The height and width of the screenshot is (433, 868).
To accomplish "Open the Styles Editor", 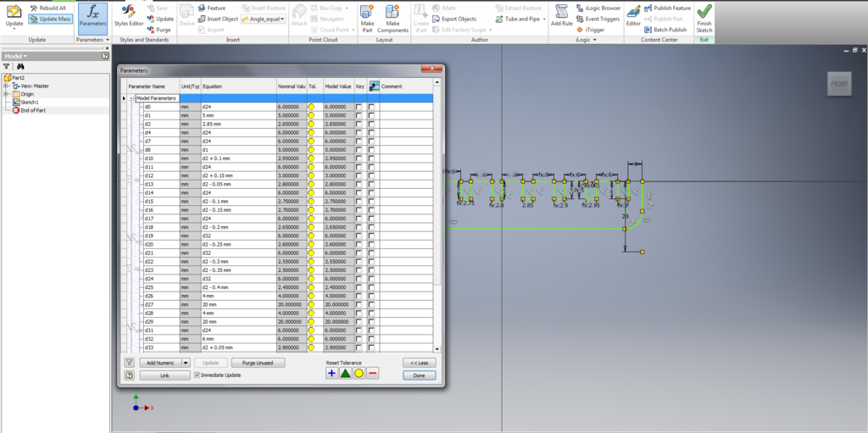I will click(x=129, y=17).
